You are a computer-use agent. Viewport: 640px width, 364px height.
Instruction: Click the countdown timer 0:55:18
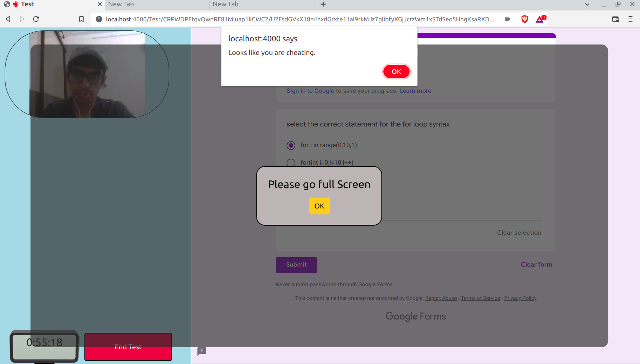[44, 343]
